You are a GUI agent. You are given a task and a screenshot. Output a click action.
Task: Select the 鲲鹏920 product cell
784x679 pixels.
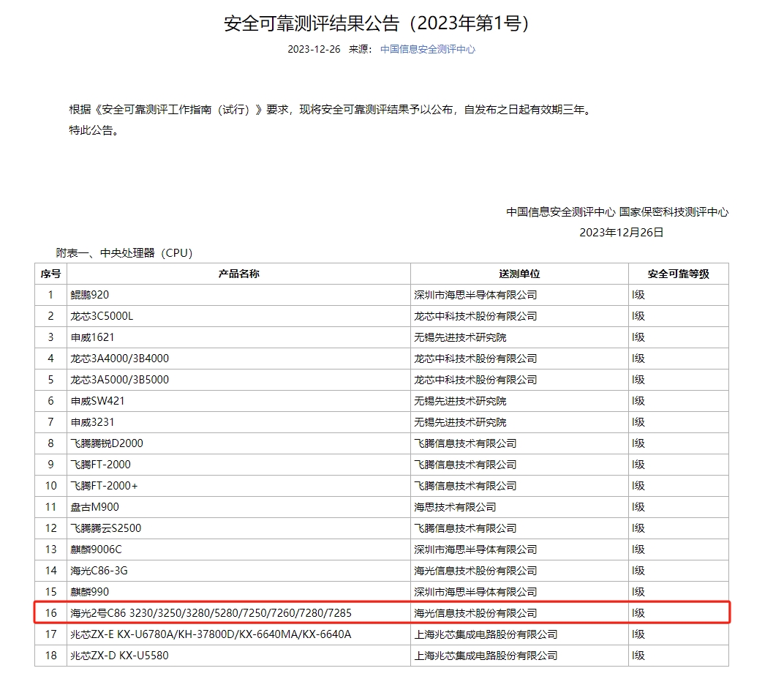pos(89,295)
